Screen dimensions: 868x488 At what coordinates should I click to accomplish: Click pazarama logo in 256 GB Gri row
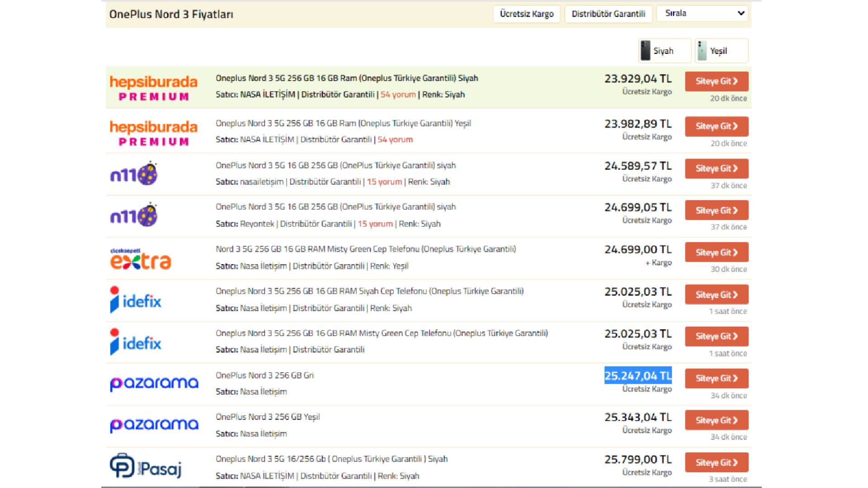[154, 383]
